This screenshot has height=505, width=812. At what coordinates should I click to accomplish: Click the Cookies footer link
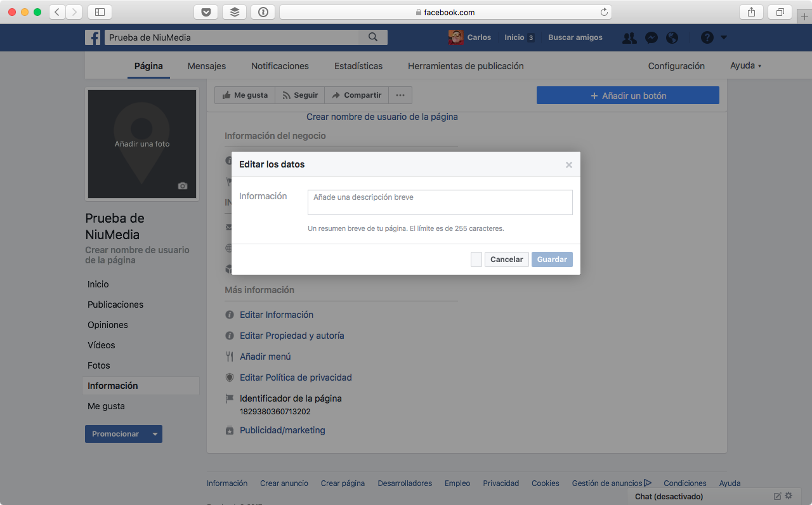[x=546, y=483]
